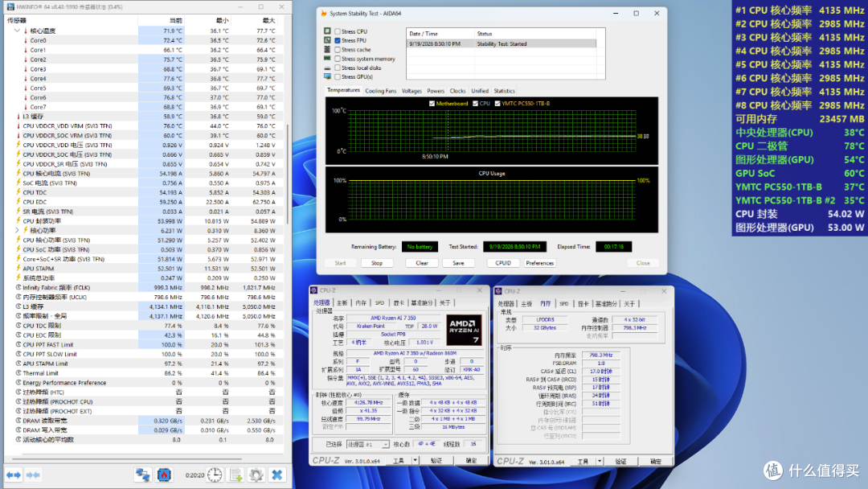Open HWiNFO sensor settings gear icon
868x489 pixels.
click(256, 475)
